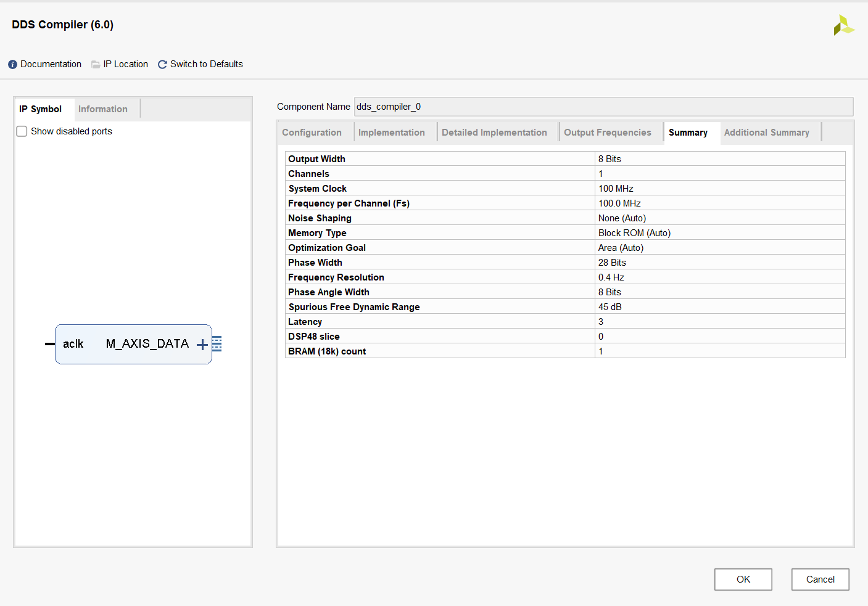
Task: Open the Documentation link
Action: point(51,64)
